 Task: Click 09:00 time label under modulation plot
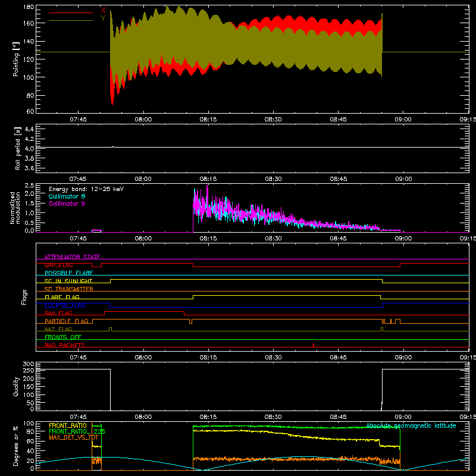point(403,239)
